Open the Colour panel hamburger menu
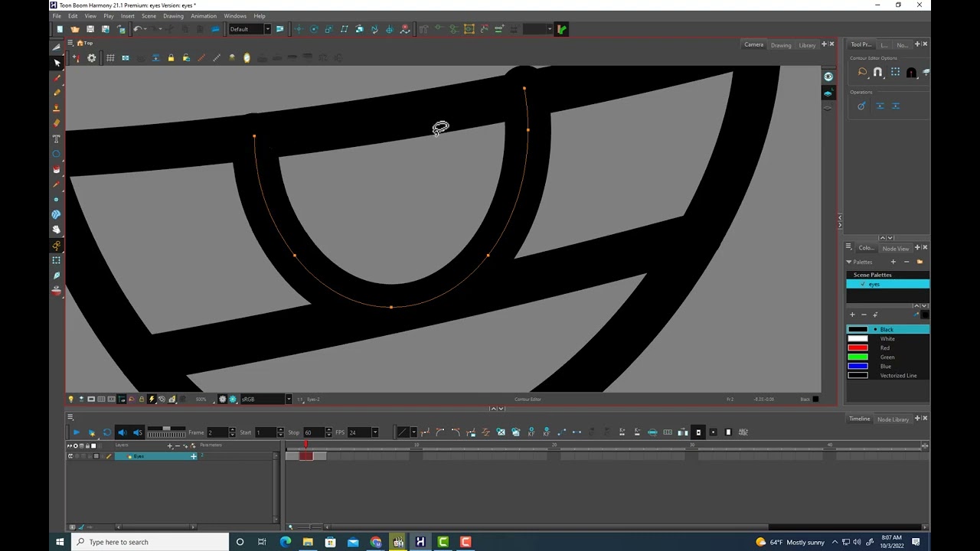980x551 pixels. (x=849, y=247)
